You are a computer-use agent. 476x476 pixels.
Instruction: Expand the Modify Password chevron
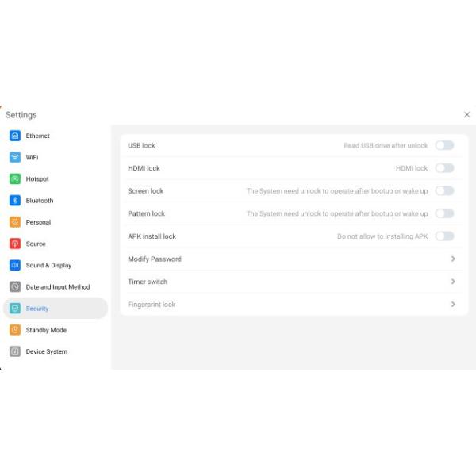pyautogui.click(x=453, y=259)
